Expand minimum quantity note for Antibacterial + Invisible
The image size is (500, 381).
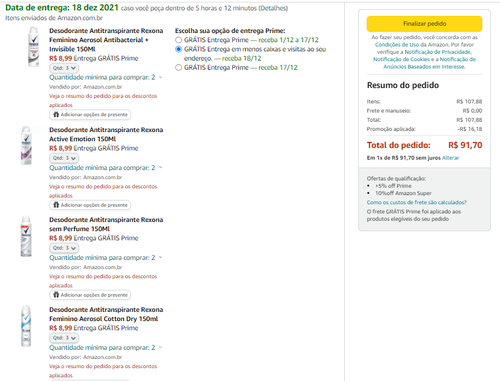click(x=106, y=77)
